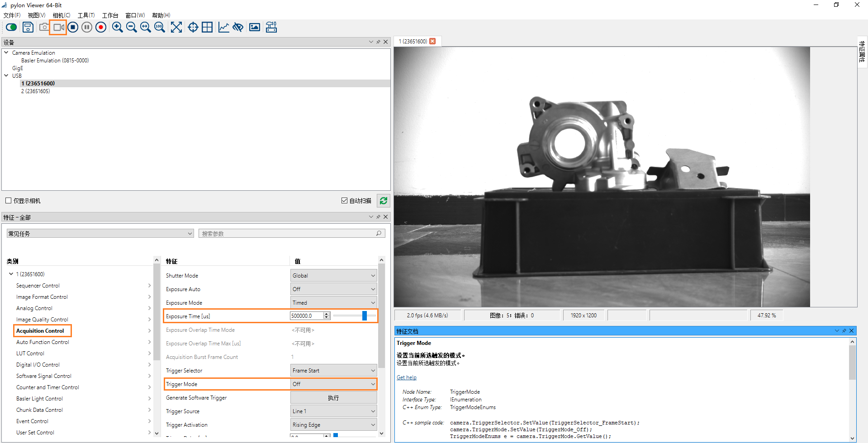Uncheck the 自动扫描 checkbox
The width and height of the screenshot is (868, 443).
[344, 201]
